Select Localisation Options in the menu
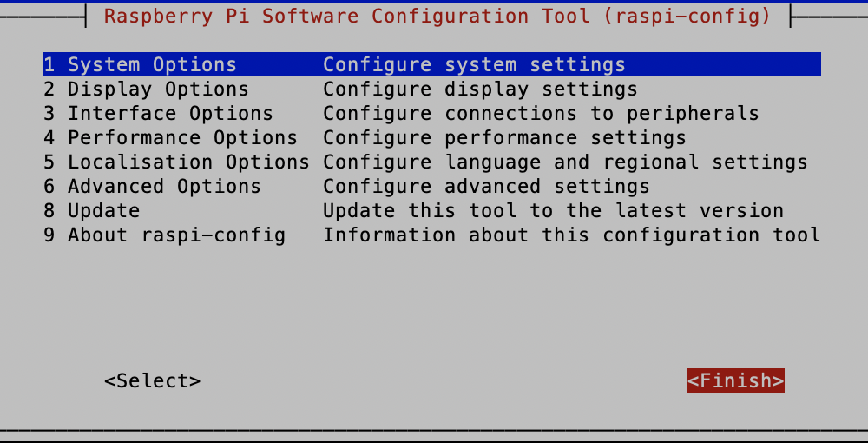868x443 pixels. point(188,162)
